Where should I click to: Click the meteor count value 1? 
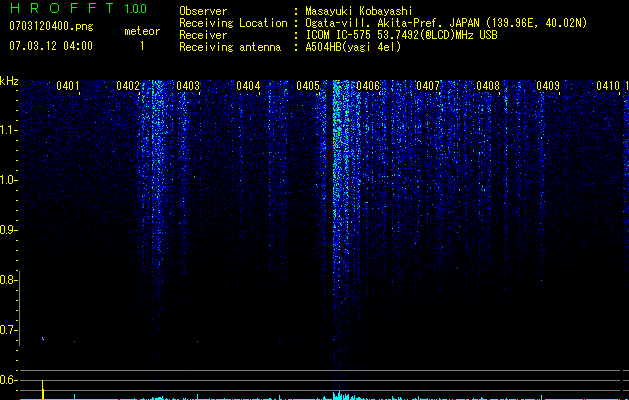[142, 46]
